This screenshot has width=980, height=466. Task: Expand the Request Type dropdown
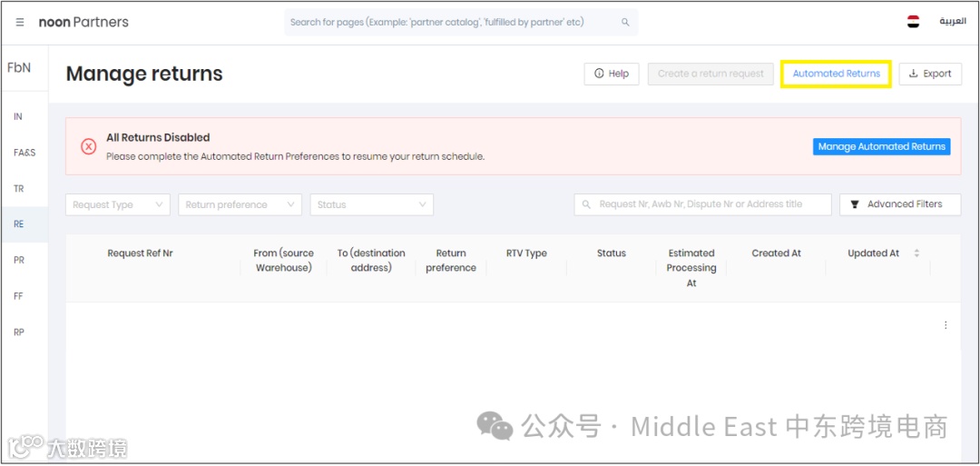click(x=117, y=204)
